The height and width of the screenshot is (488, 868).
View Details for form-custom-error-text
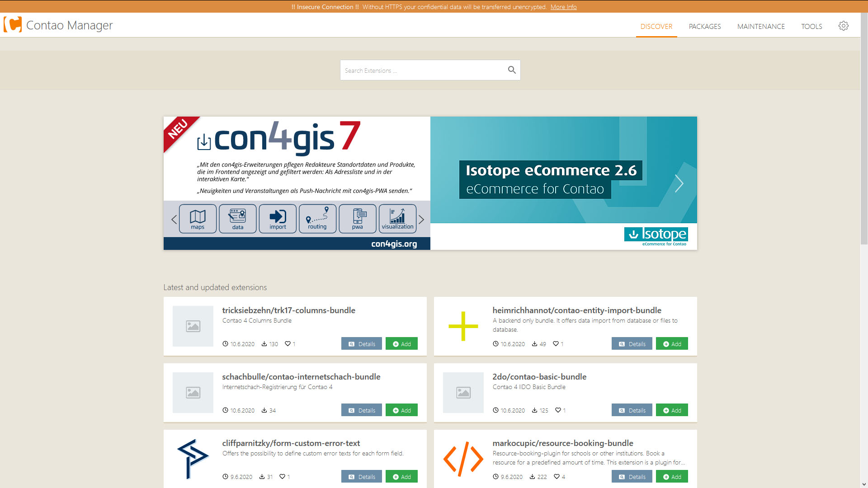(362, 476)
